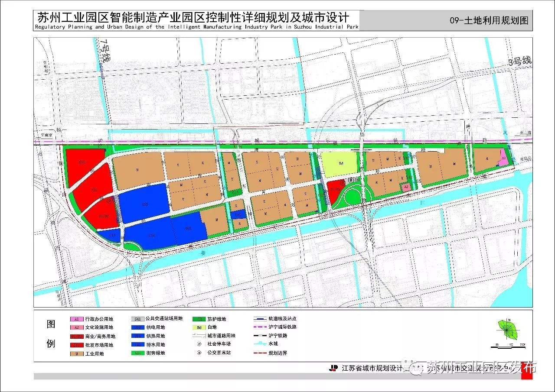This screenshot has height=392, width=555.
Task: Click the B12 批发市场用地 red swatch
Action: click(77, 345)
